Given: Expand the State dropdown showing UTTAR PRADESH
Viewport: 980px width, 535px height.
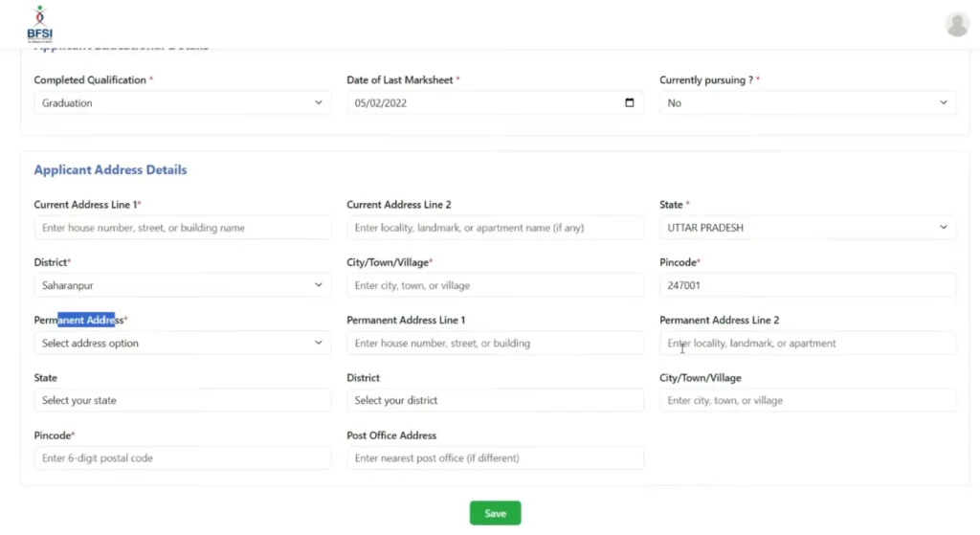Looking at the screenshot, I should click(807, 228).
